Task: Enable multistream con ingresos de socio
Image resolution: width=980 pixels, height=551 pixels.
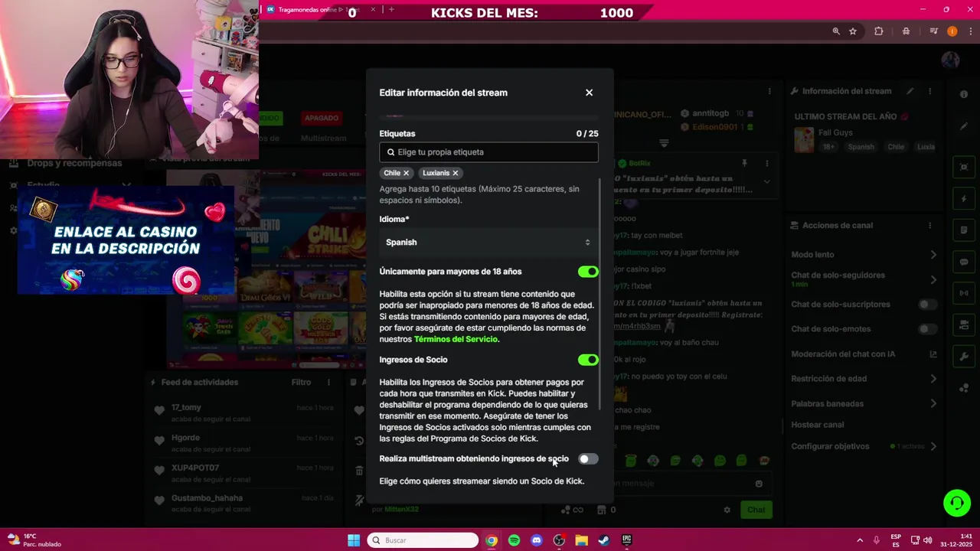Action: [588, 459]
